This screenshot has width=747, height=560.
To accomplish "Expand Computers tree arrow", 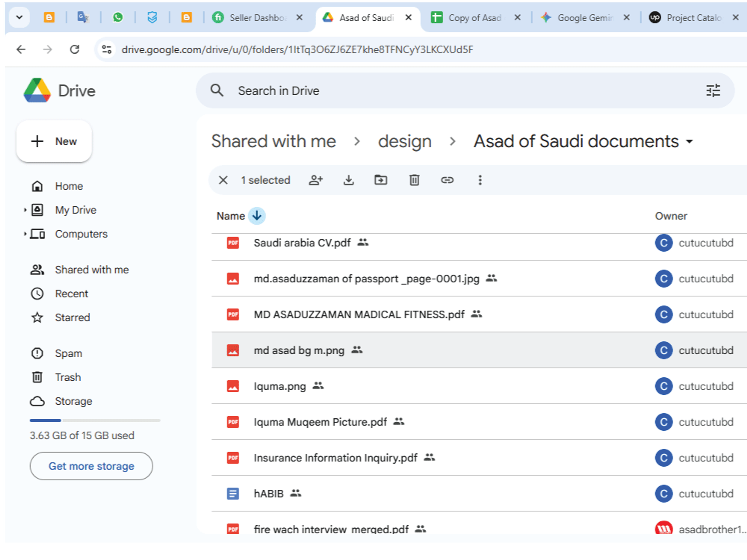I will (25, 234).
